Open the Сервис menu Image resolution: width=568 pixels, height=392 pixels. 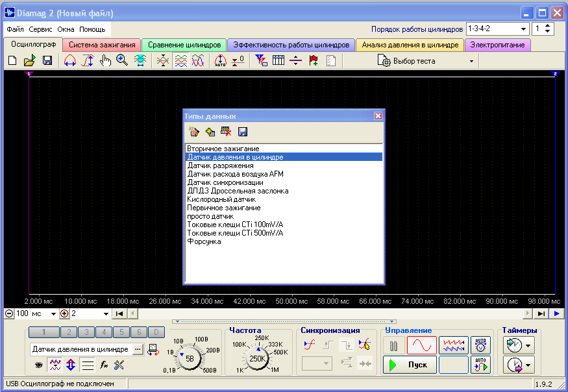[40, 29]
